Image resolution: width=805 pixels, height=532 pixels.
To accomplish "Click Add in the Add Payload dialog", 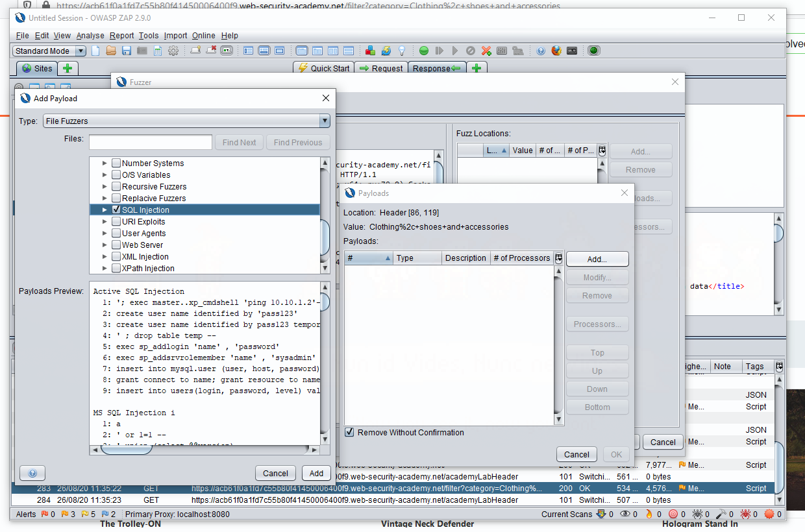I will pos(316,473).
